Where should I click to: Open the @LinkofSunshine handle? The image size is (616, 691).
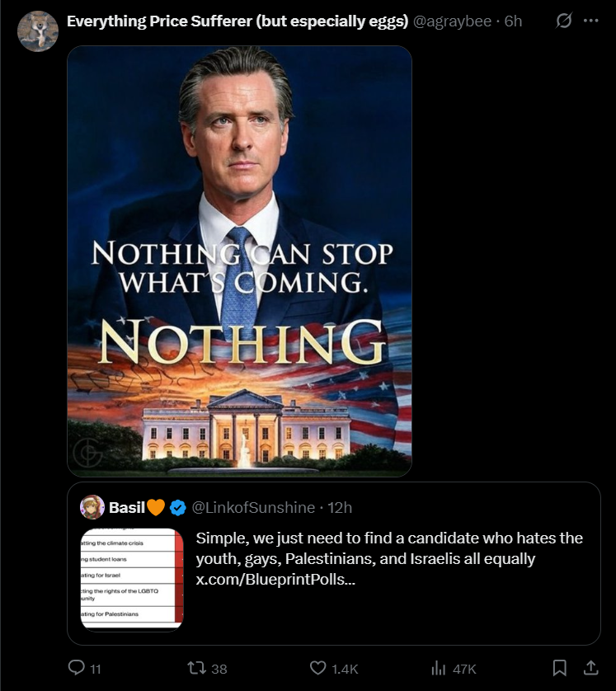253,508
